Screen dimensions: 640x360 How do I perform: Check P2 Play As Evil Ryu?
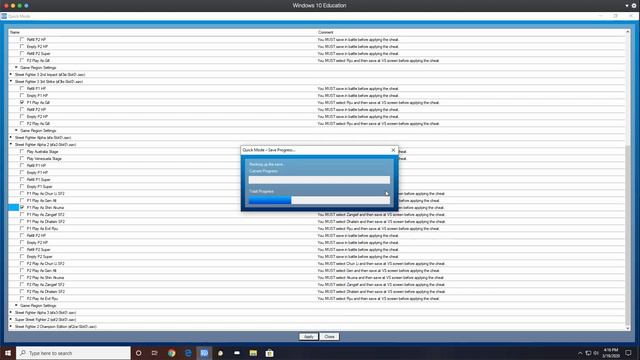(22, 298)
